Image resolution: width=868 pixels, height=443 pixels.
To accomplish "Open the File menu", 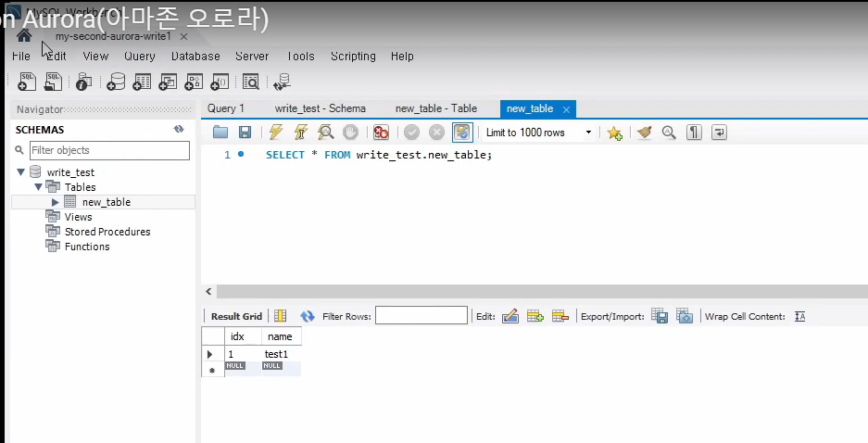I will coord(21,57).
